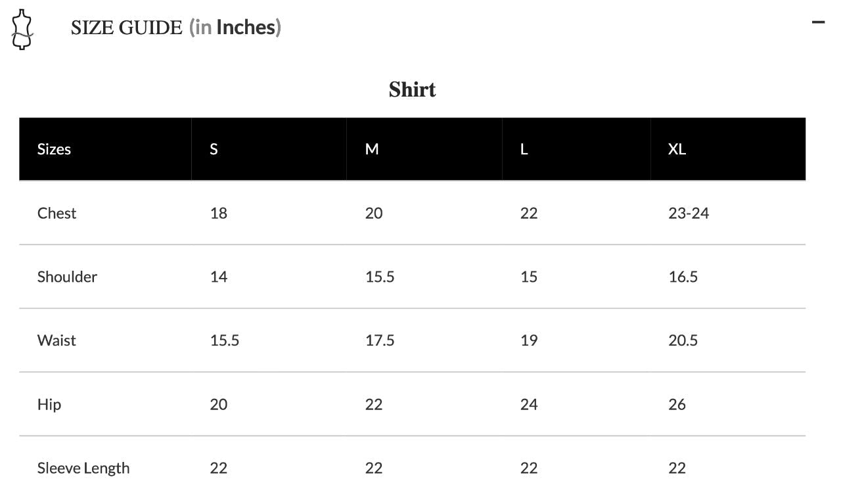Select the XL size column header
Screen dimensions: 841x504
(x=677, y=149)
